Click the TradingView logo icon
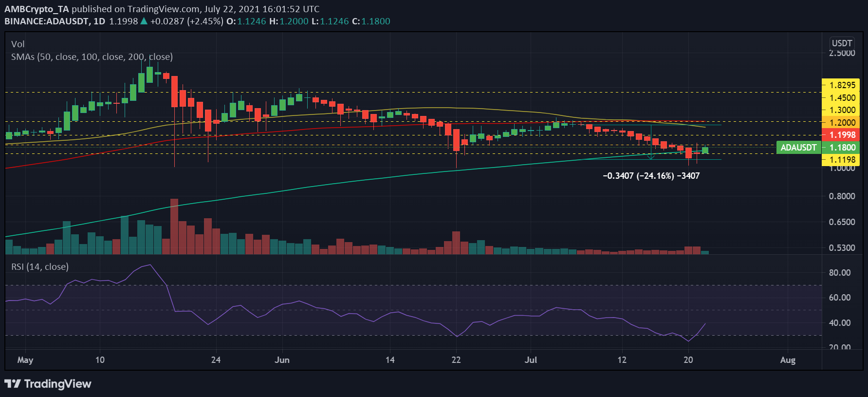 tap(13, 384)
